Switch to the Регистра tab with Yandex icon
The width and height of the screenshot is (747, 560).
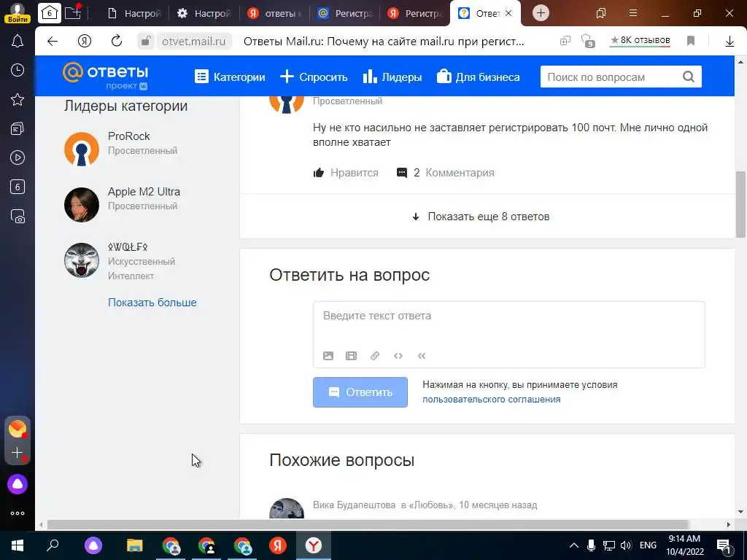tap(414, 13)
